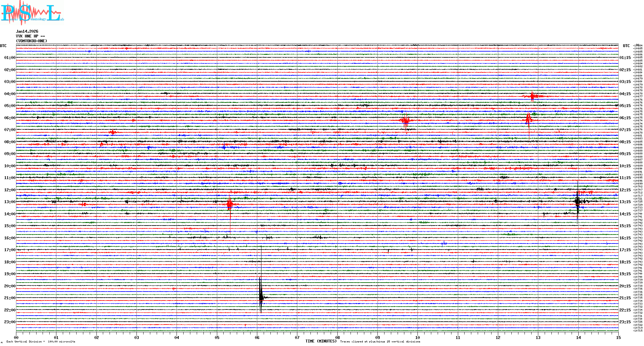Click the 23:00 time label on left axis
The width and height of the screenshot is (644, 346).
(10, 322)
